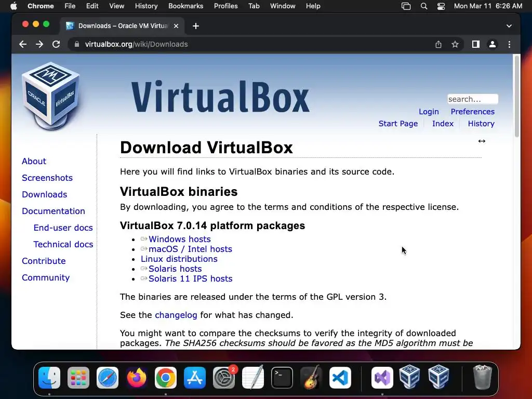Share this page using the share icon
532x399 pixels.
click(438, 44)
